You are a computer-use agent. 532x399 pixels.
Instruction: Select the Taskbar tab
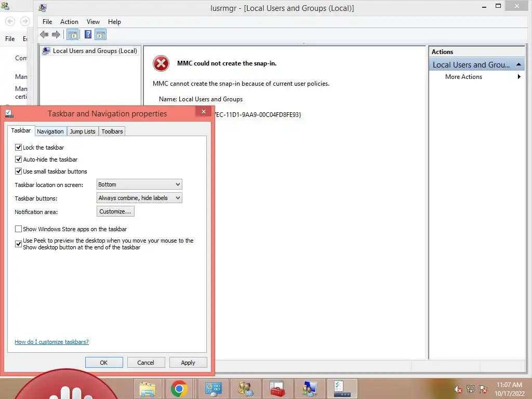(x=21, y=130)
